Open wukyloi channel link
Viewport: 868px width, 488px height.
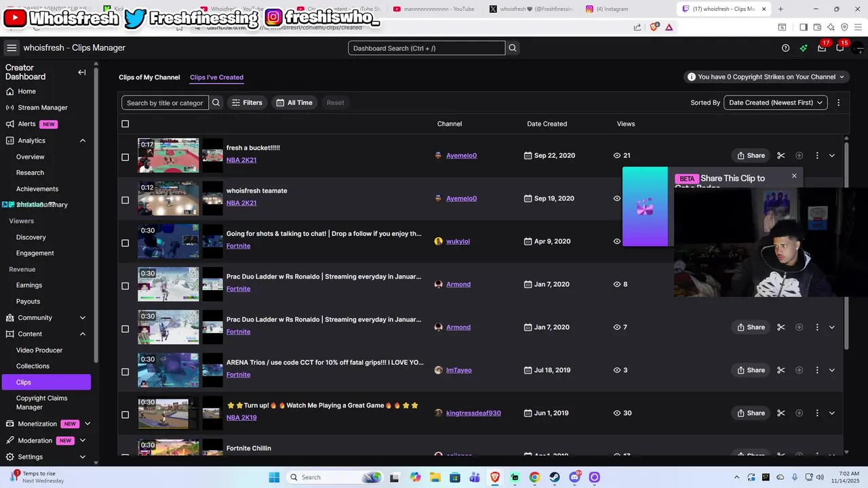[x=458, y=241]
